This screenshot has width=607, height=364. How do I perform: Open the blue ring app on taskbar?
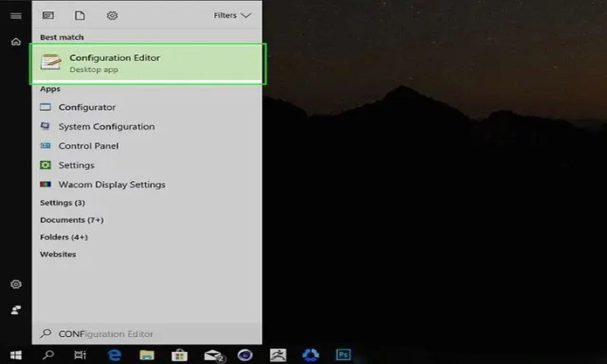310,355
